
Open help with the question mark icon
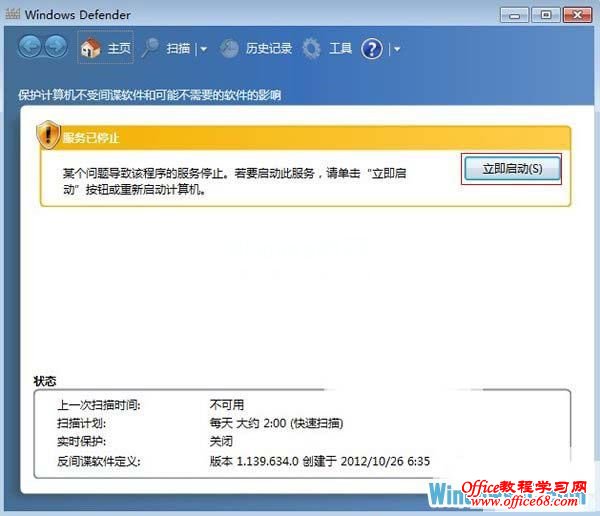pyautogui.click(x=372, y=49)
